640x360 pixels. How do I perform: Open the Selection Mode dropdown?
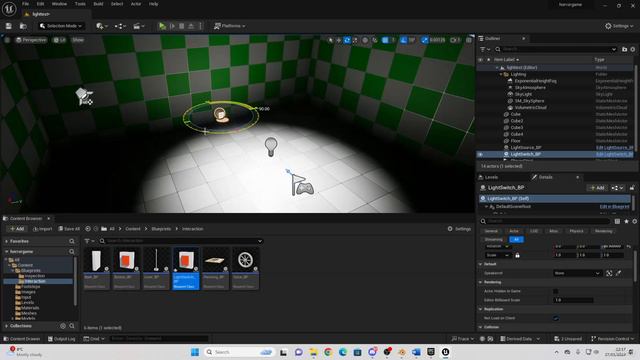click(61, 26)
